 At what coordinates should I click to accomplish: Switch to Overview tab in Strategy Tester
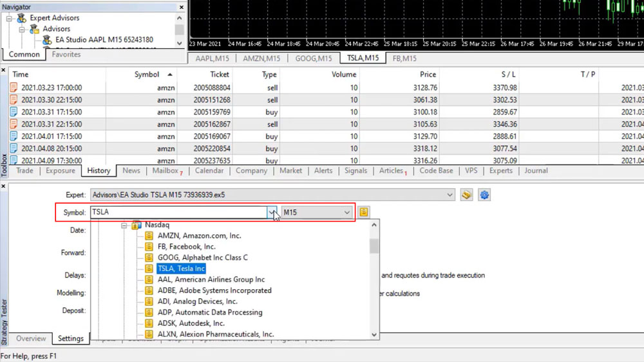coord(31,339)
